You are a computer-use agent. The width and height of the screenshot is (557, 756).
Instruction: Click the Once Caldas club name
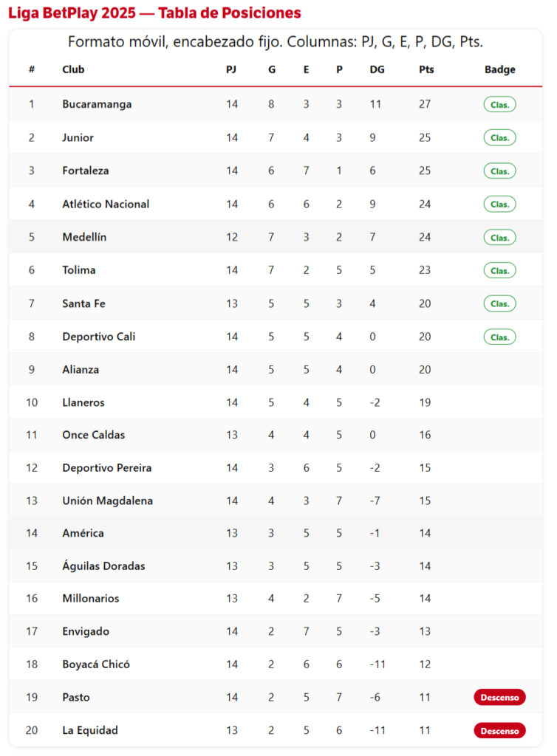click(x=93, y=435)
